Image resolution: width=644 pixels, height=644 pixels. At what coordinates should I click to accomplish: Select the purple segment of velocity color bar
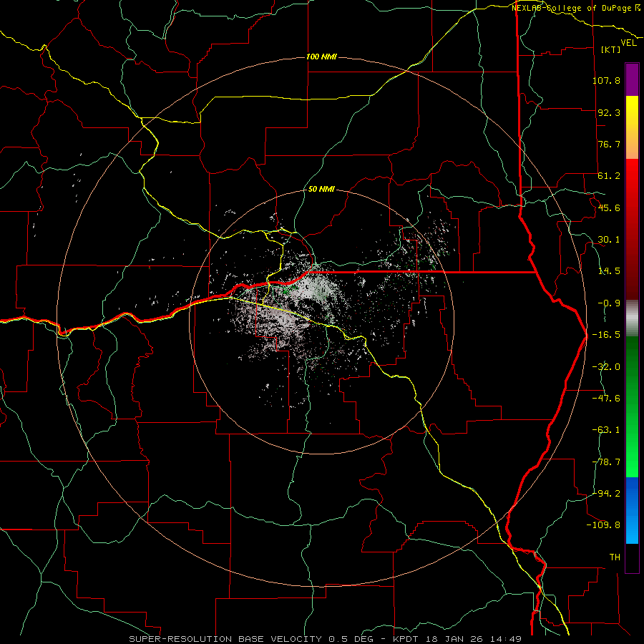pyautogui.click(x=632, y=79)
